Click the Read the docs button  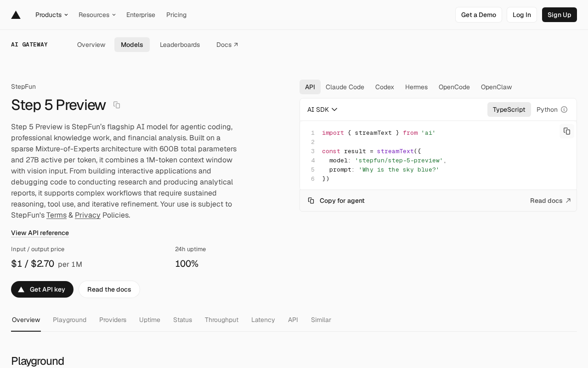pyautogui.click(x=109, y=289)
